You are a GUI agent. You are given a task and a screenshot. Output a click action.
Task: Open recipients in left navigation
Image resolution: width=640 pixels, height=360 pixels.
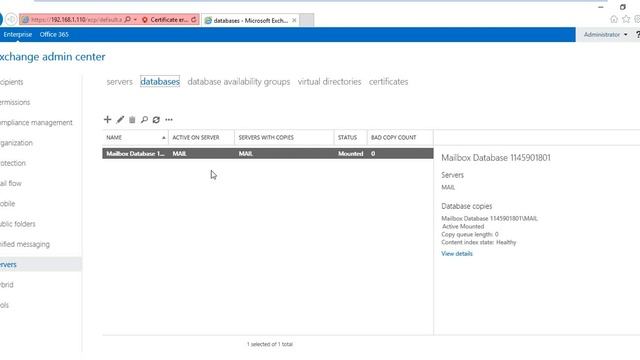click(x=12, y=82)
